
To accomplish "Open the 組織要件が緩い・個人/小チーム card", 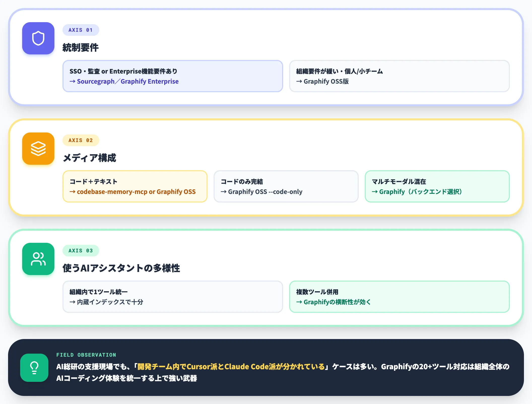I will [x=399, y=76].
